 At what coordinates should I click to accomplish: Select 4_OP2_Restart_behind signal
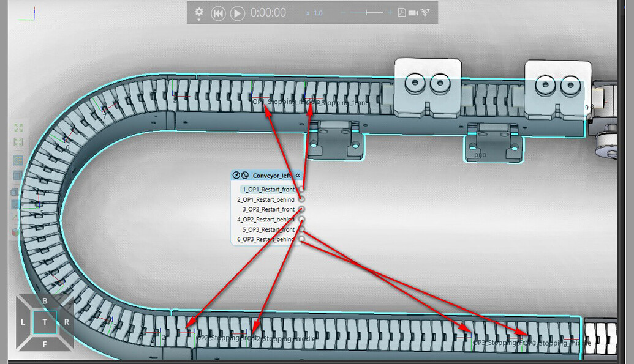[266, 220]
